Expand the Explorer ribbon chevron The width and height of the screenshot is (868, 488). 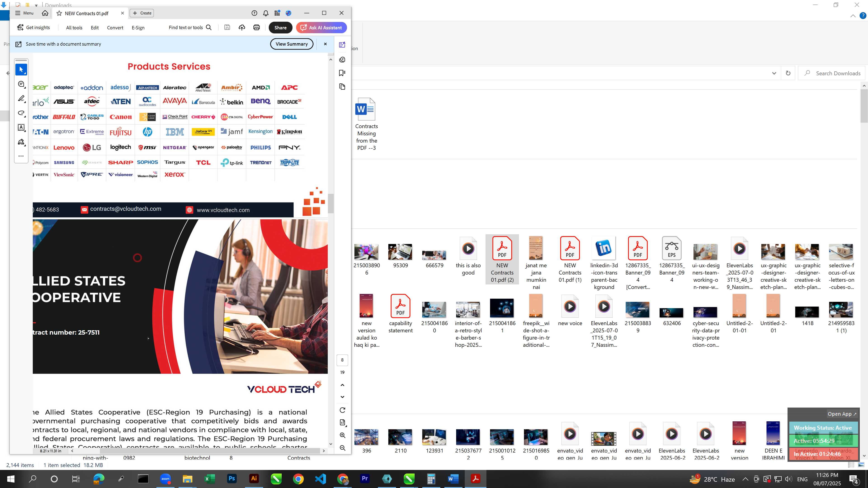coord(853,16)
